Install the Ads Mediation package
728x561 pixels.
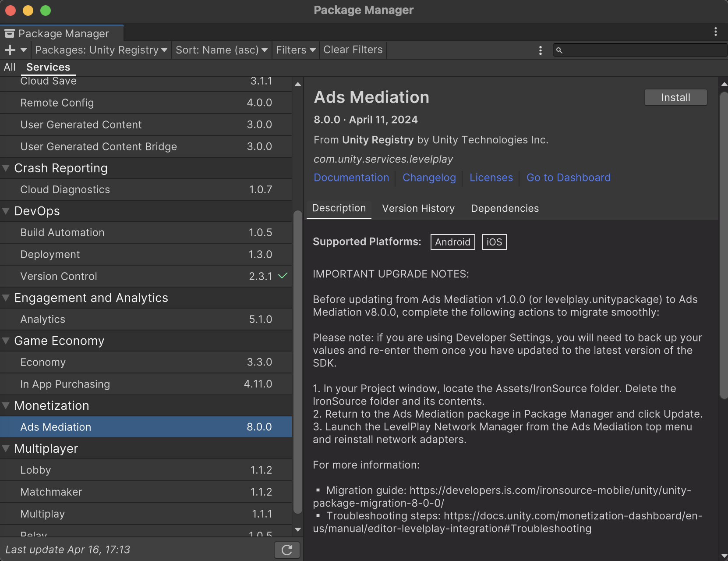pyautogui.click(x=675, y=98)
